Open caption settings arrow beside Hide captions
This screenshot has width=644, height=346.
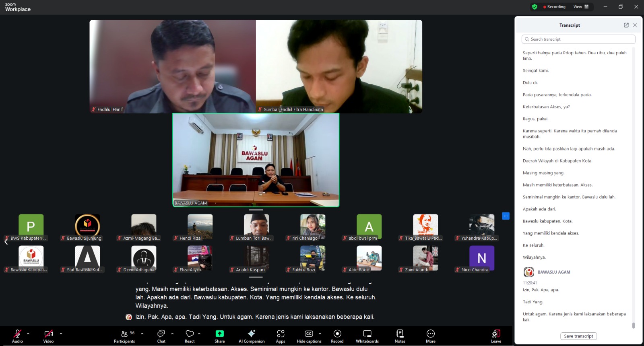[x=320, y=334]
